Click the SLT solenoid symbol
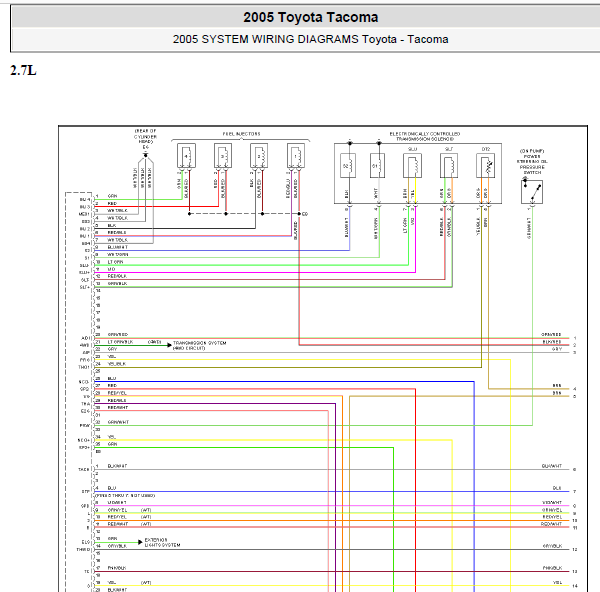The image size is (600, 592). [449, 166]
